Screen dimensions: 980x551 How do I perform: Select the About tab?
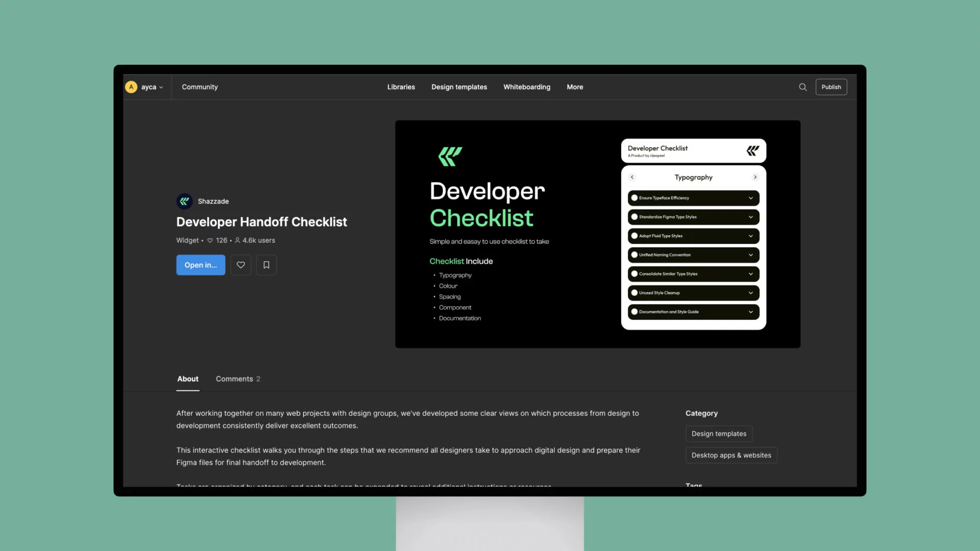coord(187,378)
